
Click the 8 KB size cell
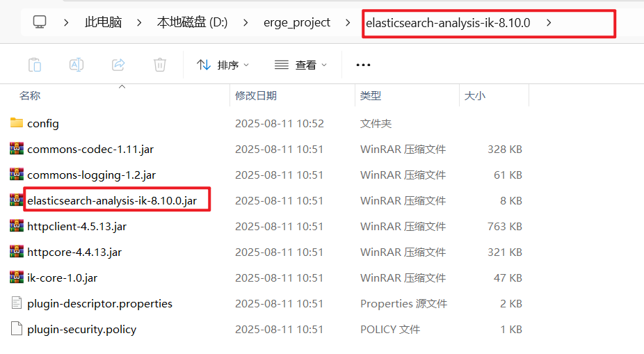[511, 201]
